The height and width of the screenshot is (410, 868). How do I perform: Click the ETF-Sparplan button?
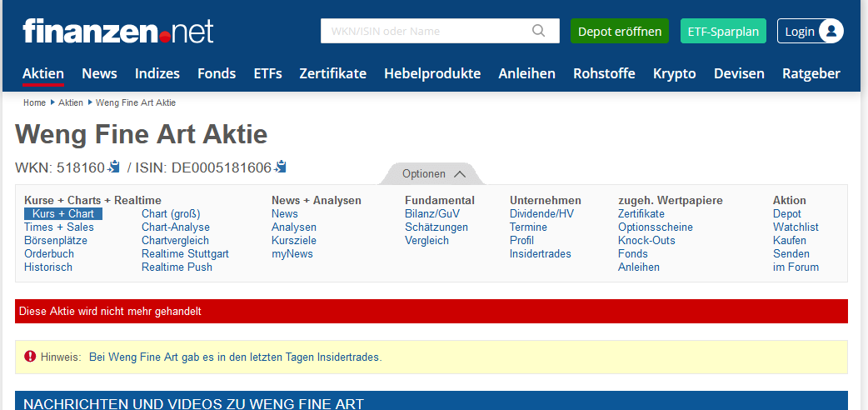(x=723, y=31)
